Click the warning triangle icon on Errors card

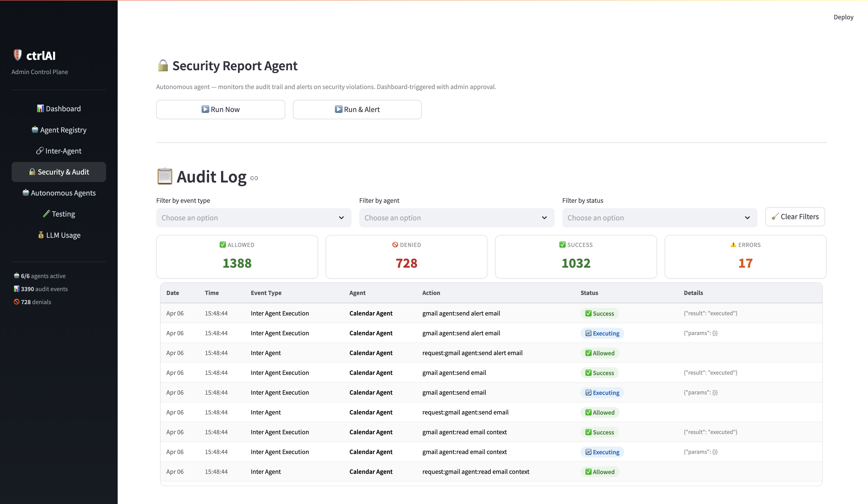tap(733, 245)
